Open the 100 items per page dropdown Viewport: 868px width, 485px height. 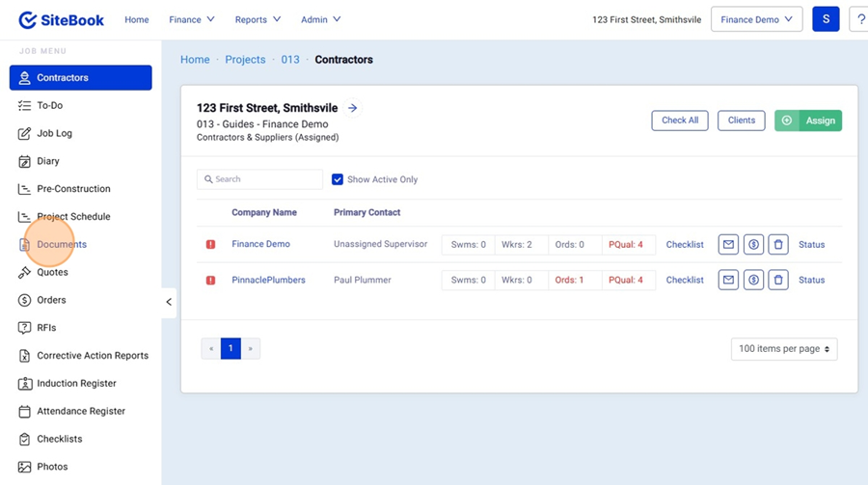[x=783, y=348]
